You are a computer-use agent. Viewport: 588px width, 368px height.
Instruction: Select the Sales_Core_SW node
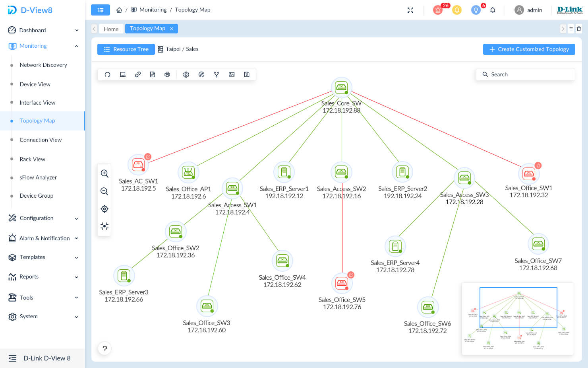coord(341,87)
